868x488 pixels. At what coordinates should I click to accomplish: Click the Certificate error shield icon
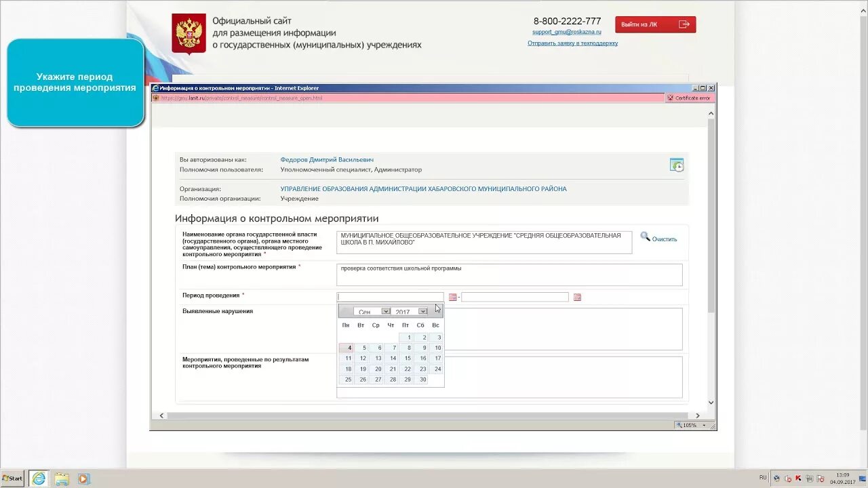(670, 98)
